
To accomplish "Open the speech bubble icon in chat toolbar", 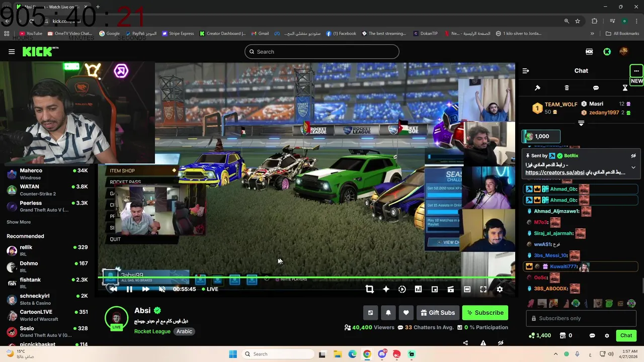I will tap(596, 88).
